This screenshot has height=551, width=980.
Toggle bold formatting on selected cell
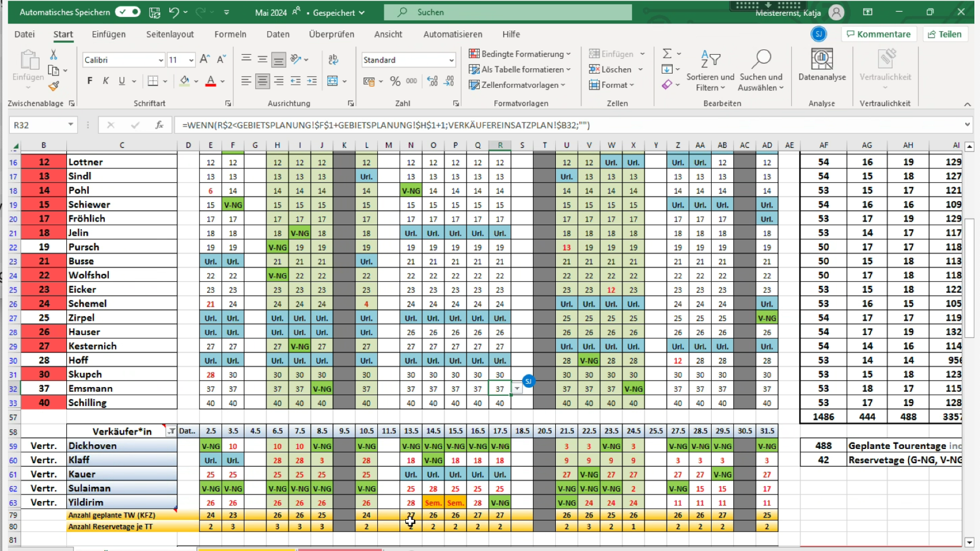tap(89, 80)
